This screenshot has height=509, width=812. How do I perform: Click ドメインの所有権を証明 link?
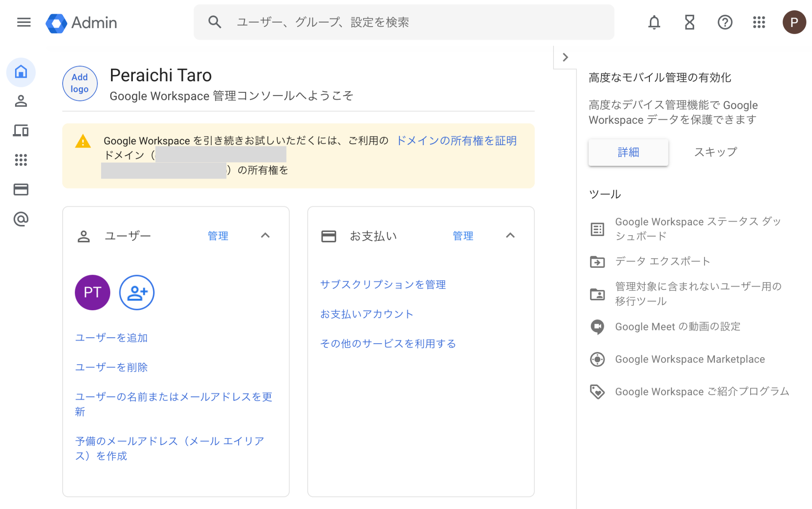click(x=456, y=141)
